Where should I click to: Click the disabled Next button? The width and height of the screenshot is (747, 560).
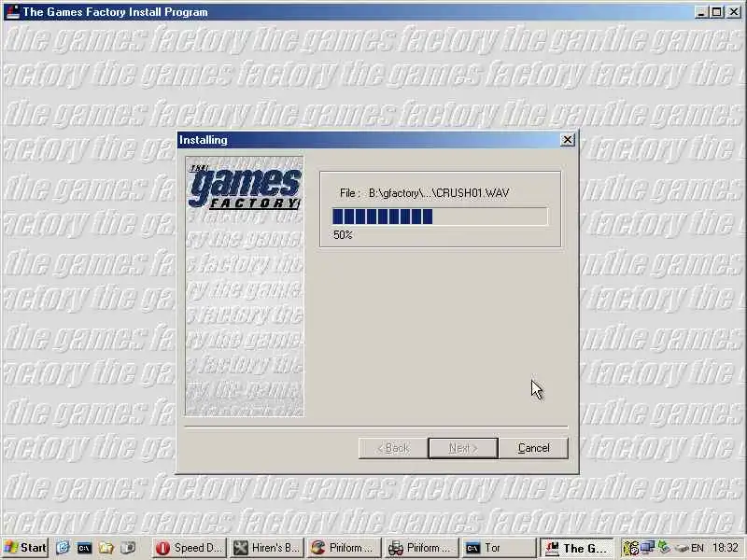(x=463, y=448)
